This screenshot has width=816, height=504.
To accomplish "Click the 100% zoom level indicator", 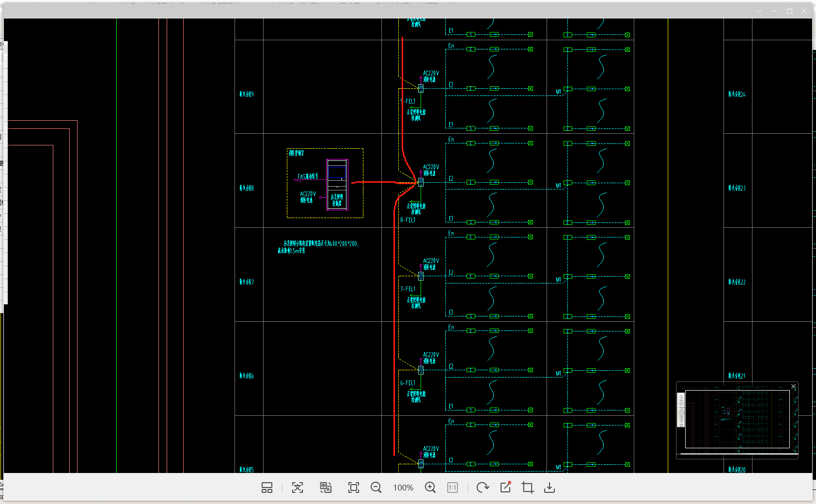I will [403, 488].
